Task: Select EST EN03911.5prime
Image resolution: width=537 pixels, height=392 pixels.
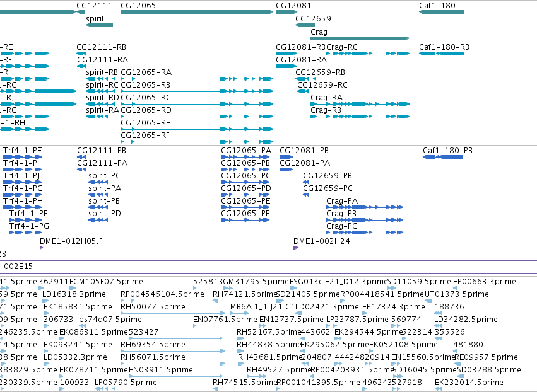Action: 176,376
